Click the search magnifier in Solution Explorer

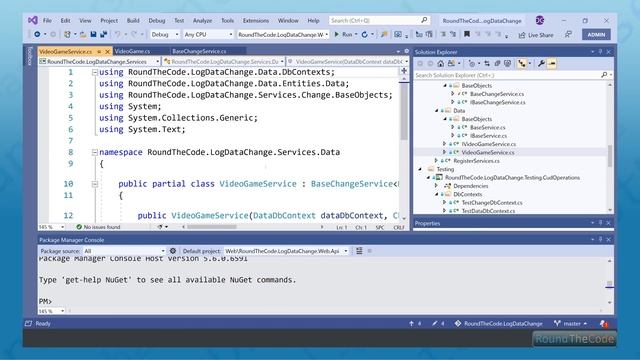[x=604, y=75]
